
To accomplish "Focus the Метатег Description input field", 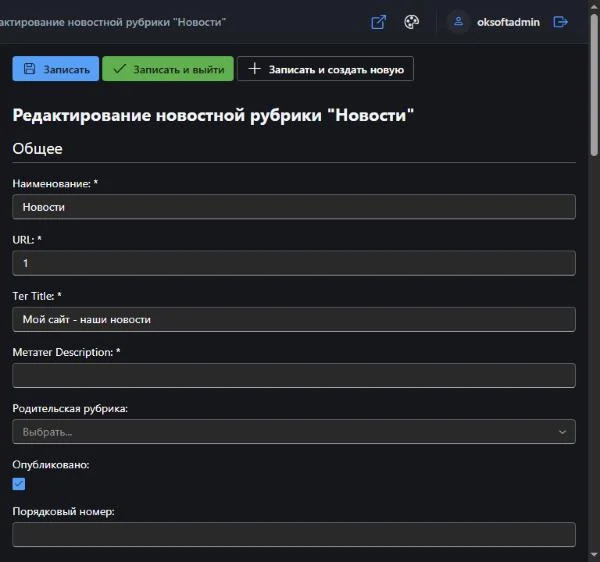I will 294,376.
